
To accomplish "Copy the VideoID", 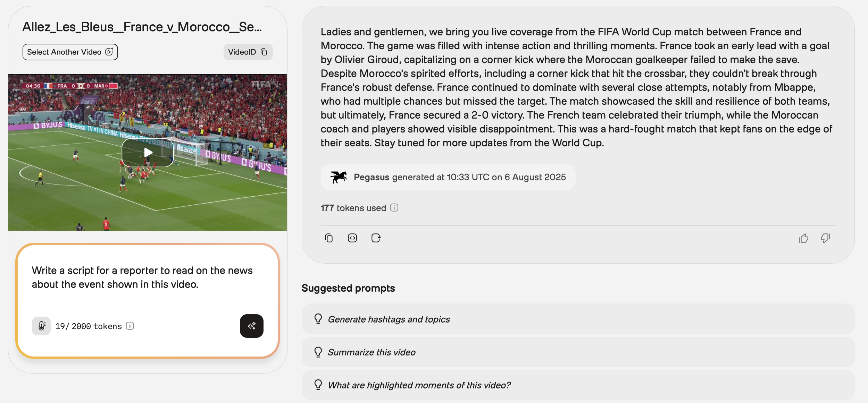I will coord(248,52).
